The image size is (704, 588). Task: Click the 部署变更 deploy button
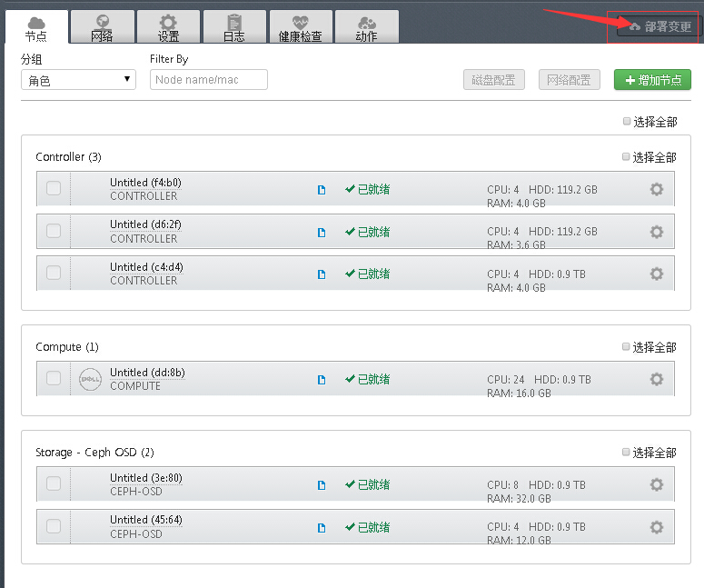click(659, 26)
